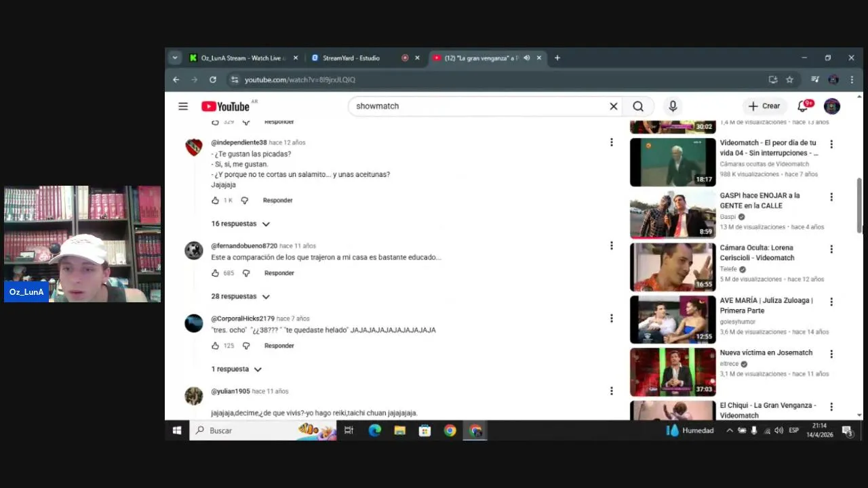Open more options for GASPI video
This screenshot has height=488, width=868.
coord(831,197)
